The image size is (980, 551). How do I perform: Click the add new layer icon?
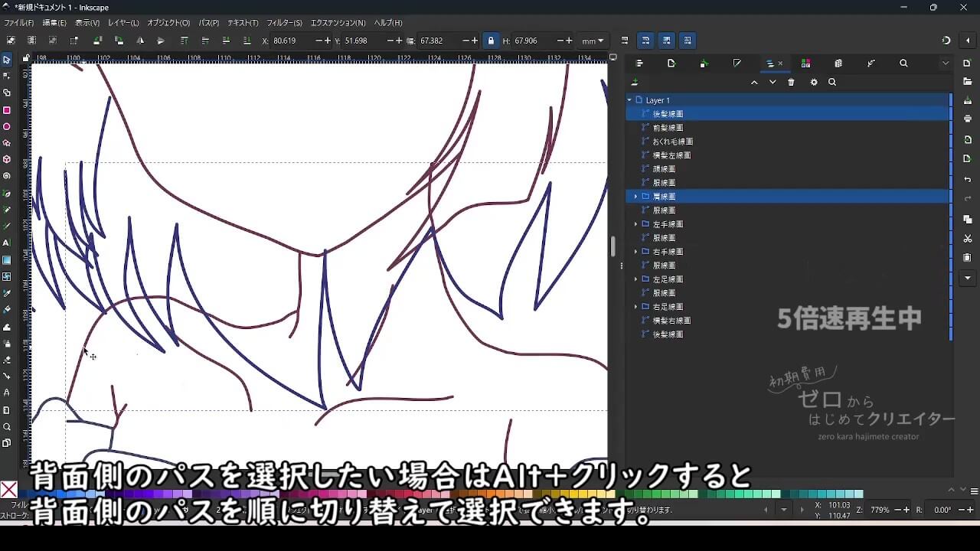635,83
